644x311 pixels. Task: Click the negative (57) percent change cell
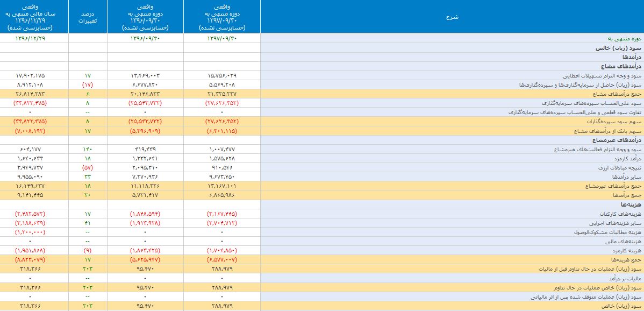tap(88, 168)
